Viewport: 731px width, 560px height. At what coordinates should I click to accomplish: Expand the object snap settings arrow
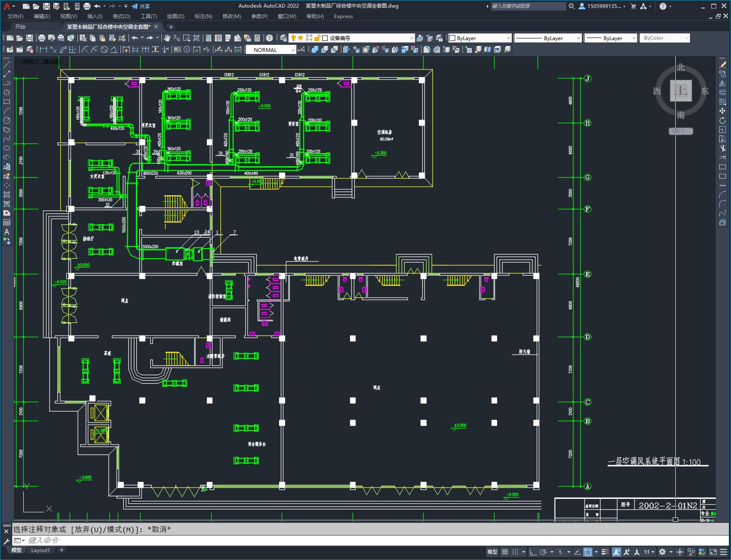[x=596, y=552]
